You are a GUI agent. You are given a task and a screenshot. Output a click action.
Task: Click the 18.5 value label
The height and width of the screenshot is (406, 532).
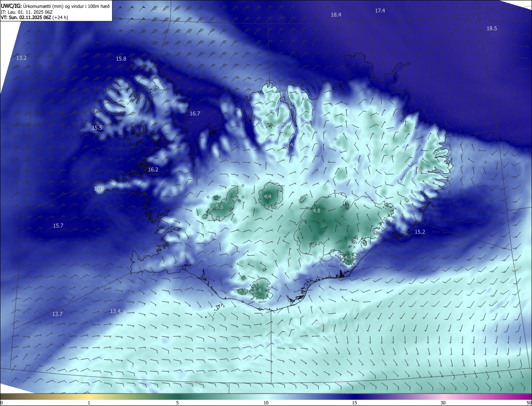coord(492,28)
